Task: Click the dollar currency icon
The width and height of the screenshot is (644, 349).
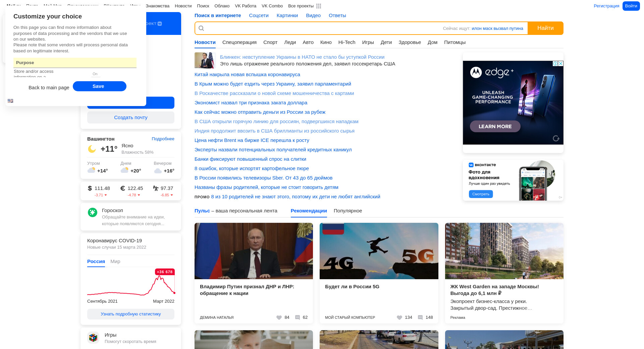Action: [90, 188]
